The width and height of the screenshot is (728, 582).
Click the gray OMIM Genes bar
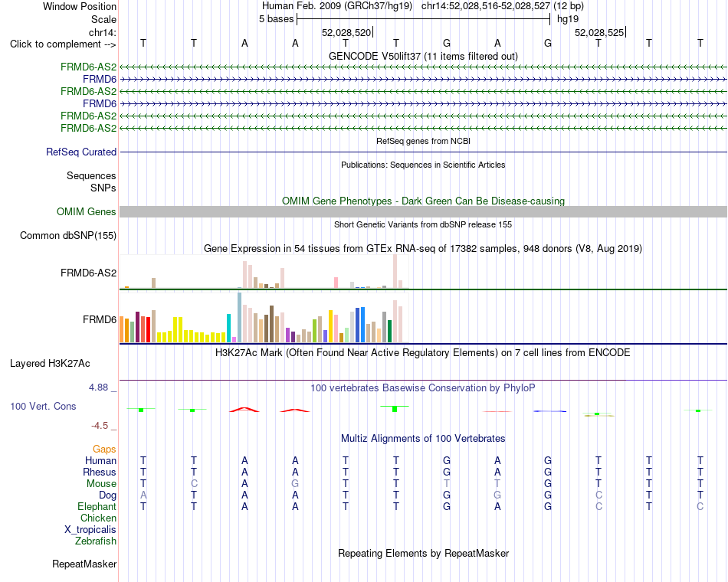(x=423, y=211)
